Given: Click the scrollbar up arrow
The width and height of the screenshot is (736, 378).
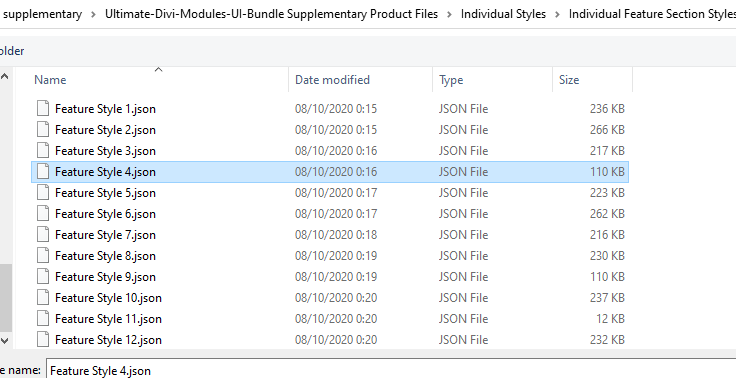Looking at the screenshot, I should point(5,76).
